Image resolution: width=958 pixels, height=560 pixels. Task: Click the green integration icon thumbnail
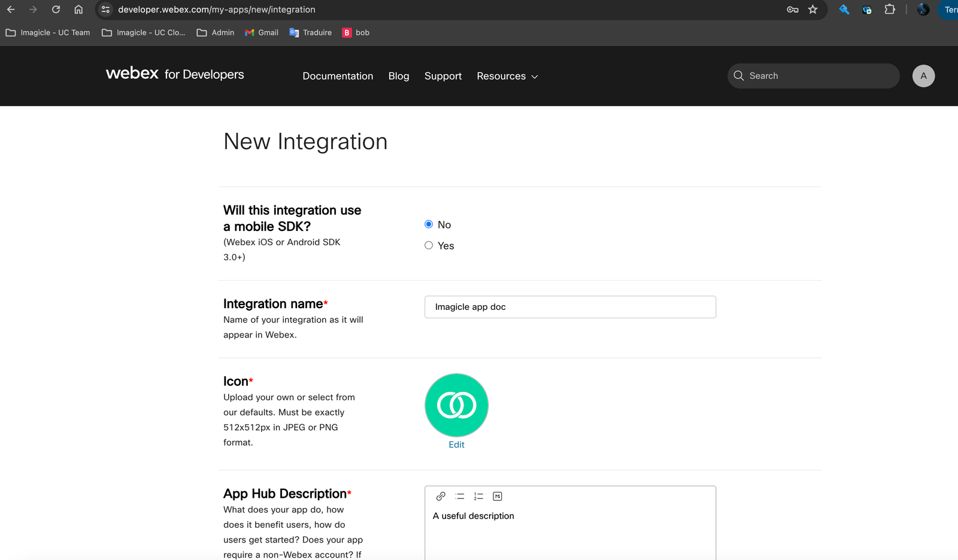coord(456,405)
